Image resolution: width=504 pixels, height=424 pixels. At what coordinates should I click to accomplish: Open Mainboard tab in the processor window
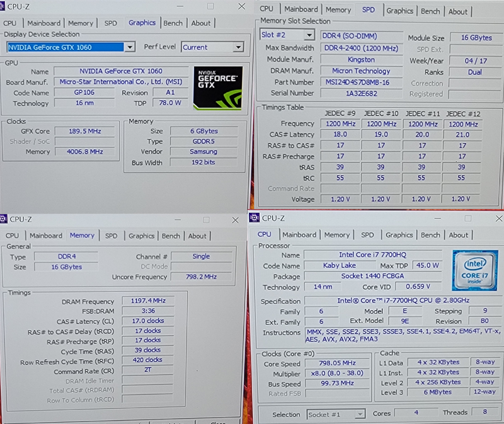pos(299,234)
